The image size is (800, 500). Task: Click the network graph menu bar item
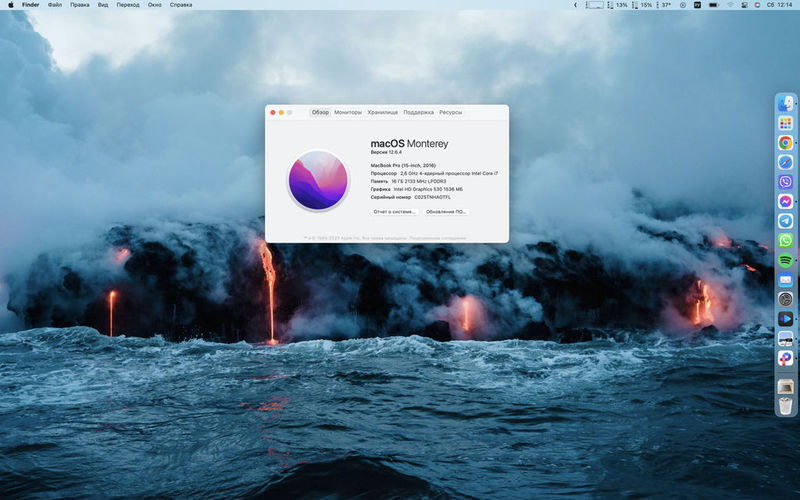tap(594, 5)
